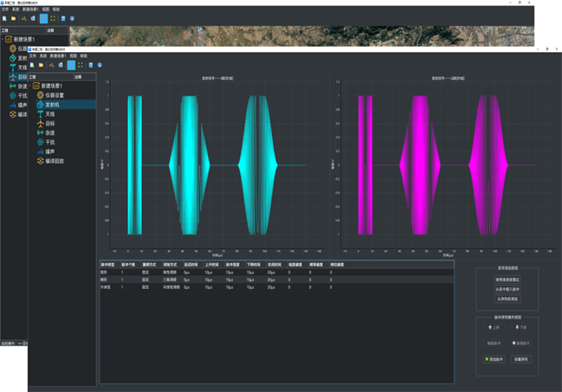The width and height of the screenshot is (562, 392).
Task: Click the Open folder icon in front toolbar
Action: point(41,65)
